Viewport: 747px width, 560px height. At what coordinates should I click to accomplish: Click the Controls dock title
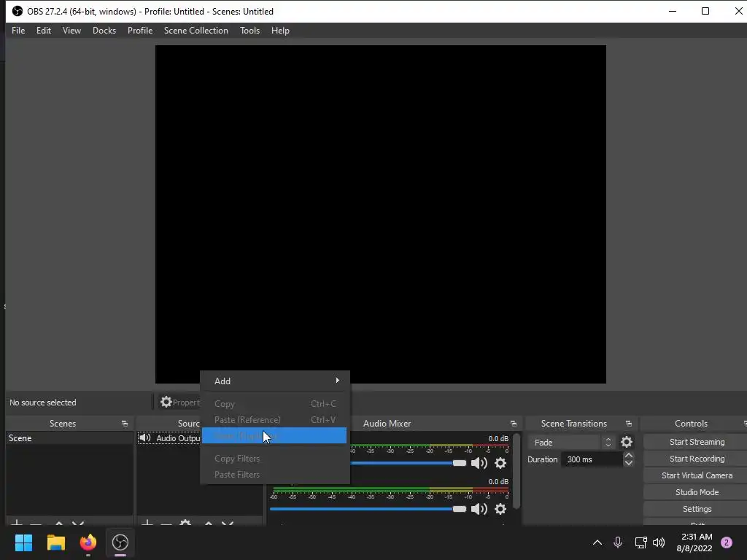[691, 424]
